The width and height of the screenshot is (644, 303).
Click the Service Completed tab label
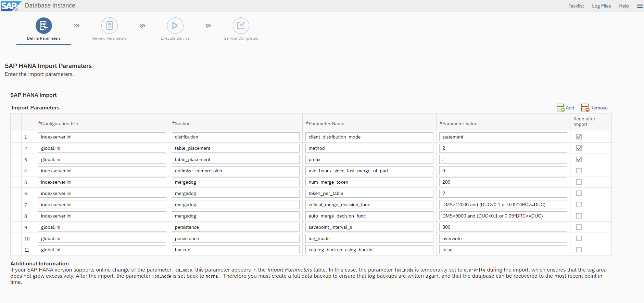(x=241, y=38)
